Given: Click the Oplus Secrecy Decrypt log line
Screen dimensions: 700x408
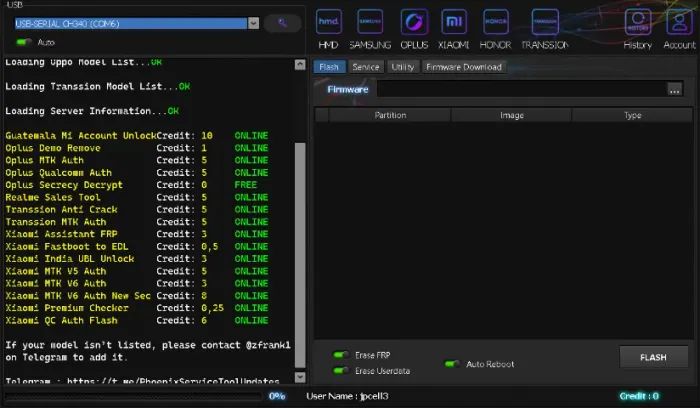Looking at the screenshot, I should click(131, 185).
